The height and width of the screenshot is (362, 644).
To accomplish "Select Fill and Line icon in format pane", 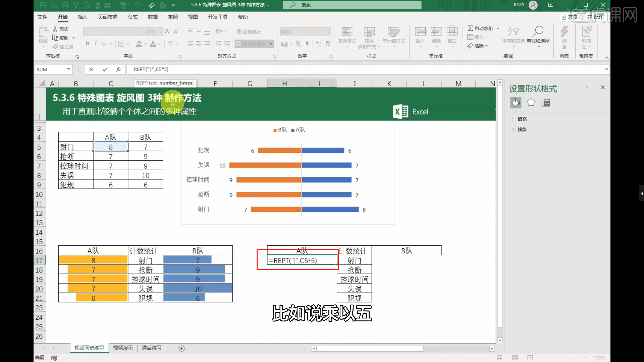I will pyautogui.click(x=516, y=103).
